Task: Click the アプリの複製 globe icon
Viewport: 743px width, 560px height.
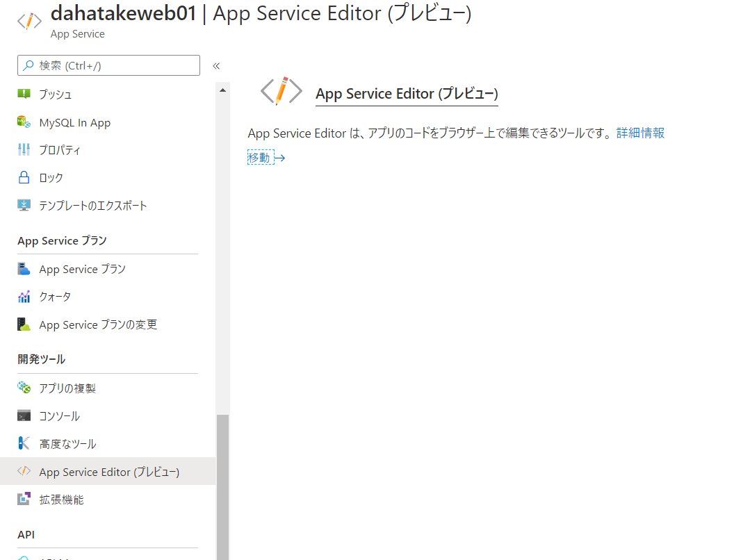Action: 24,388
